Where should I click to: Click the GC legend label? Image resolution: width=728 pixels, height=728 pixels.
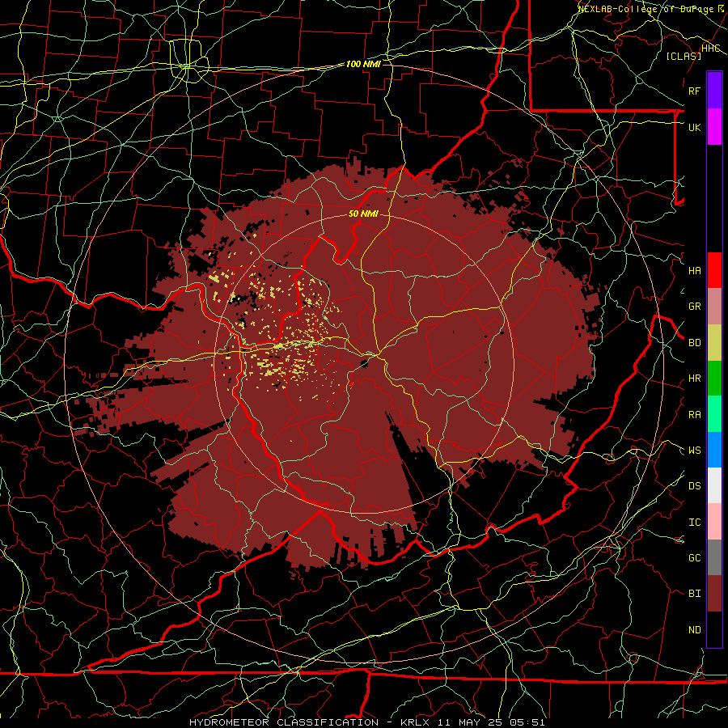695,557
